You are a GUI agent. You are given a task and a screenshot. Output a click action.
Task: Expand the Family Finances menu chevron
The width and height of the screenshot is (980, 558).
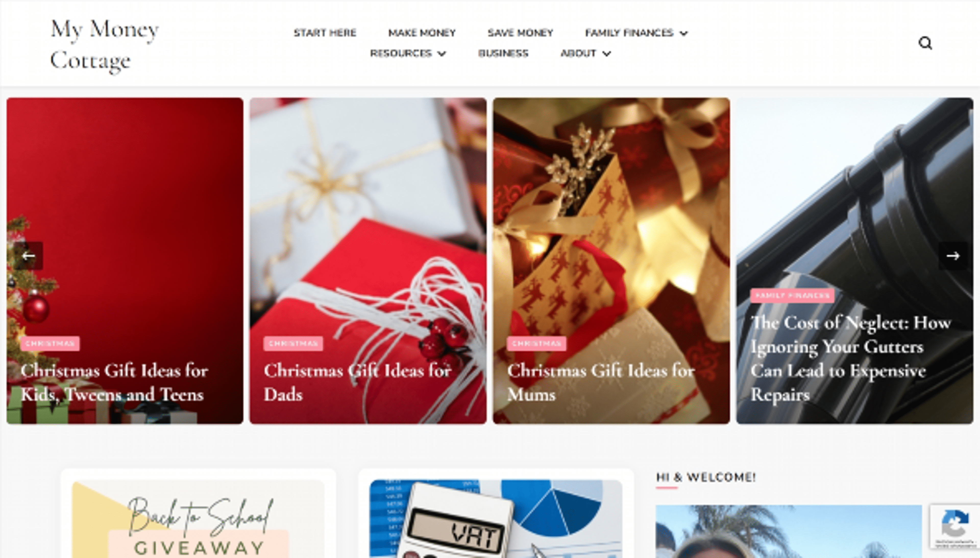coord(683,33)
